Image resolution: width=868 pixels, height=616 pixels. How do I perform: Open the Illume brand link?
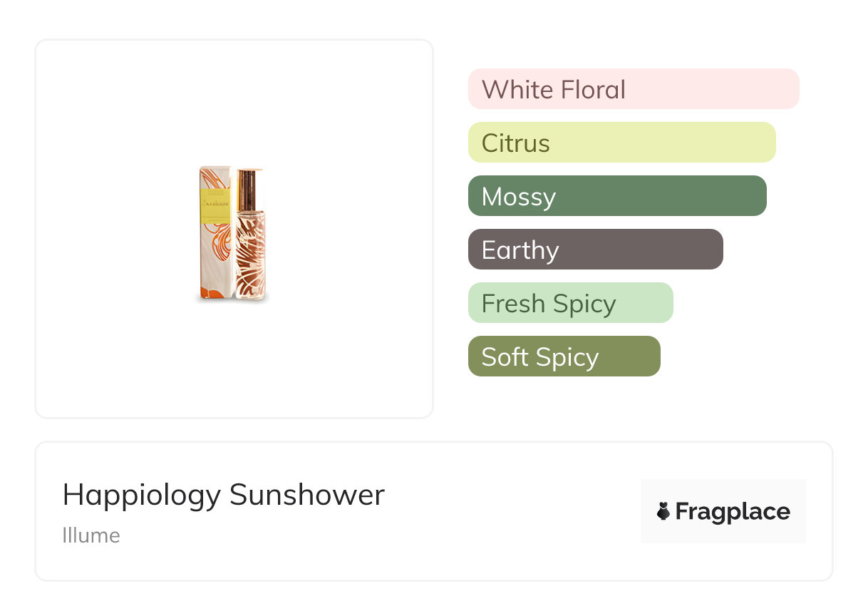click(x=91, y=535)
